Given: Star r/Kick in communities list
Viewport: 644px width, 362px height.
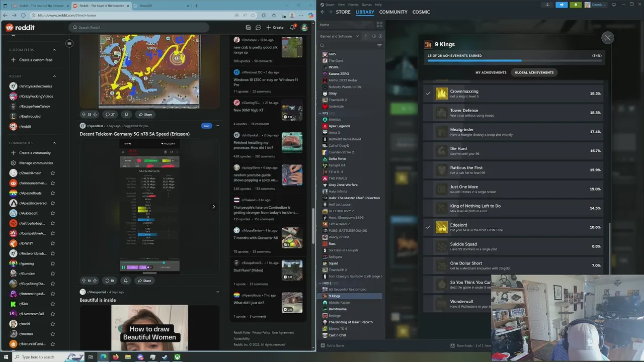Looking at the screenshot, I should coord(53,304).
